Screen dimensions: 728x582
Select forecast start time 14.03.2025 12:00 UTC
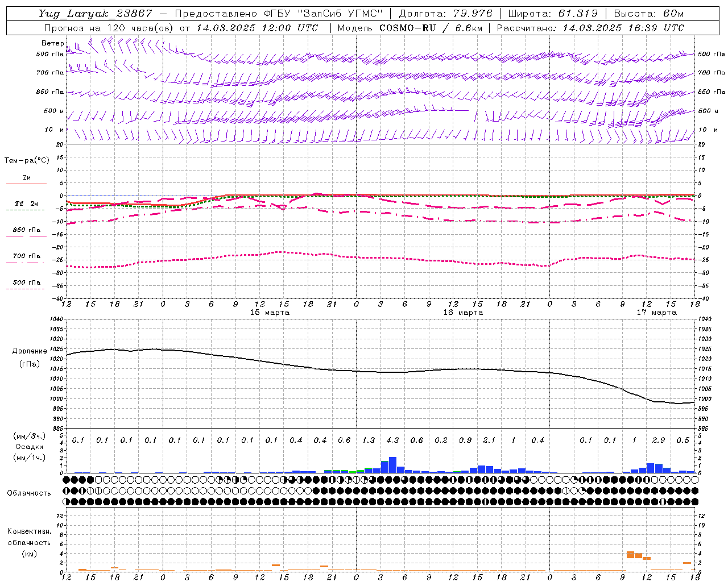257,28
